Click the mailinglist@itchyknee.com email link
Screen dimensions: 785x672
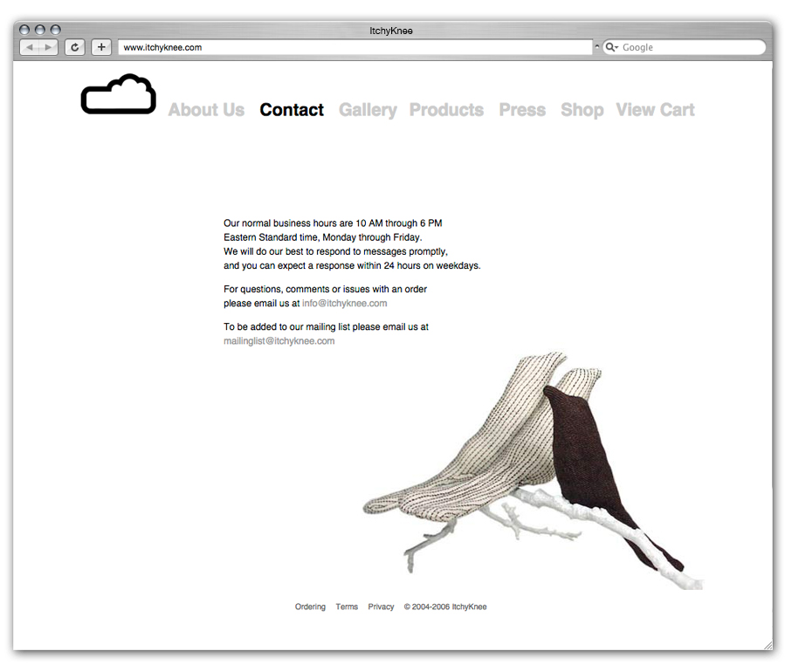point(279,341)
